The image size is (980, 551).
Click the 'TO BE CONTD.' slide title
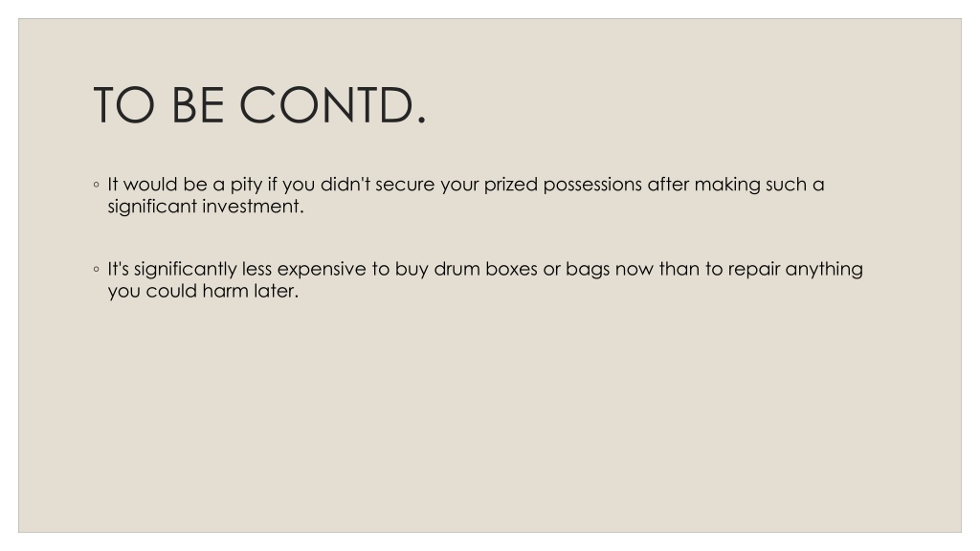coord(260,105)
